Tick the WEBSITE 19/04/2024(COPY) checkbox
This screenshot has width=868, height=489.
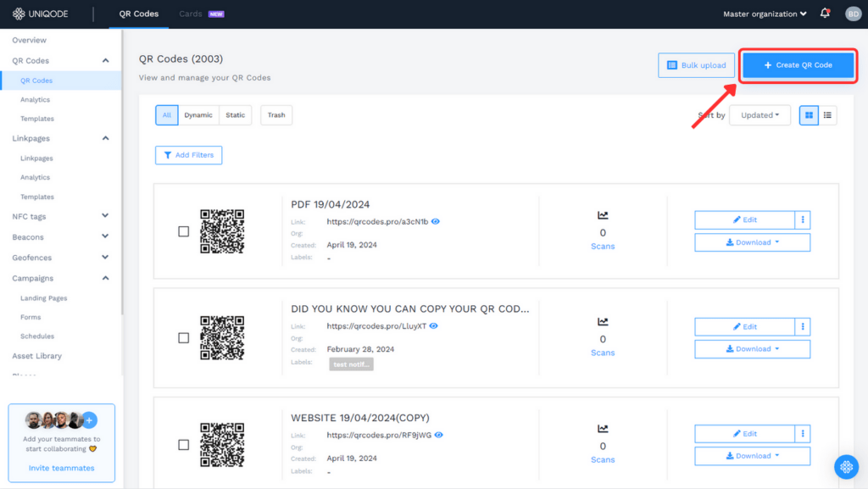pyautogui.click(x=183, y=444)
